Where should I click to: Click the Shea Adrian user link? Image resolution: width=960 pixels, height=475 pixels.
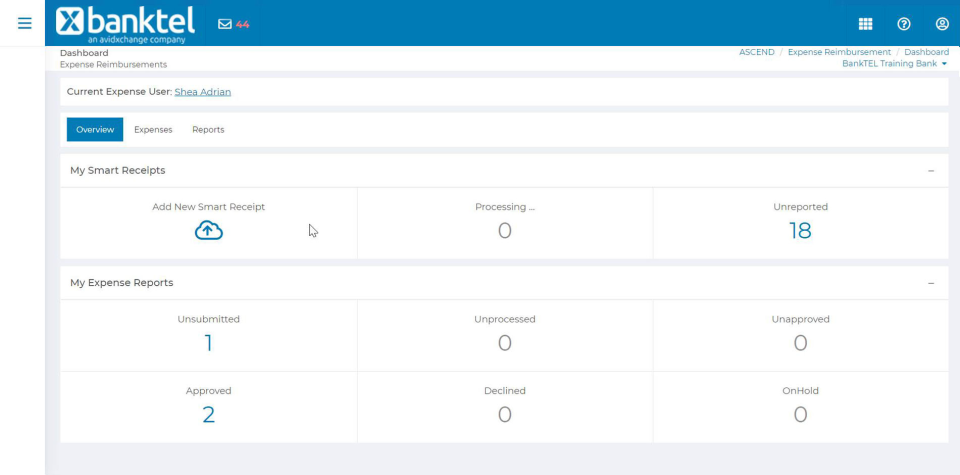click(203, 92)
